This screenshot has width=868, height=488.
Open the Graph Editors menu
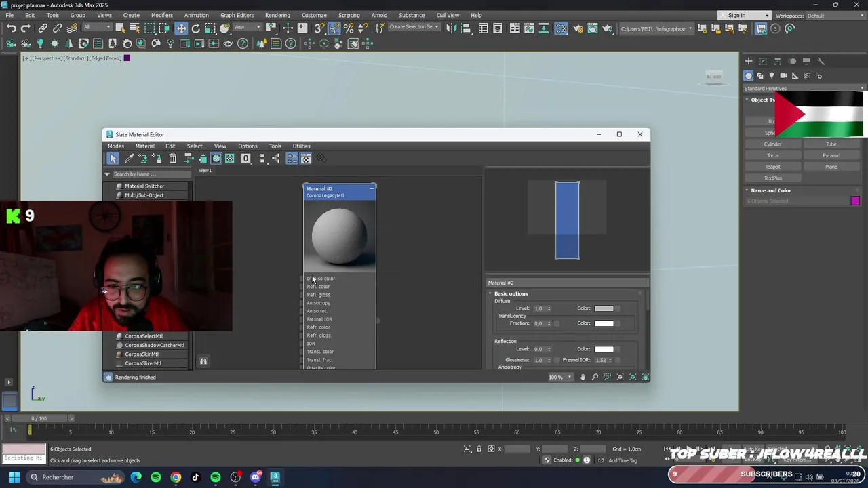237,15
